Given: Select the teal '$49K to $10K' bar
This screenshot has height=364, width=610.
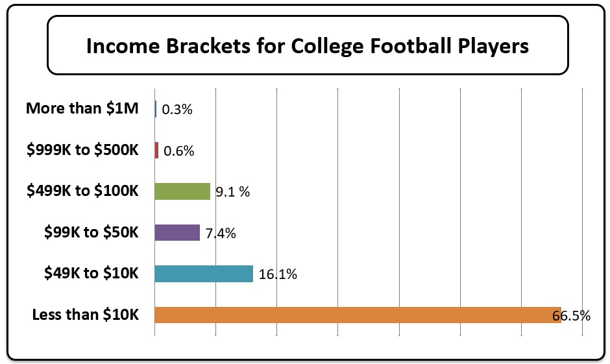Looking at the screenshot, I should tap(204, 274).
